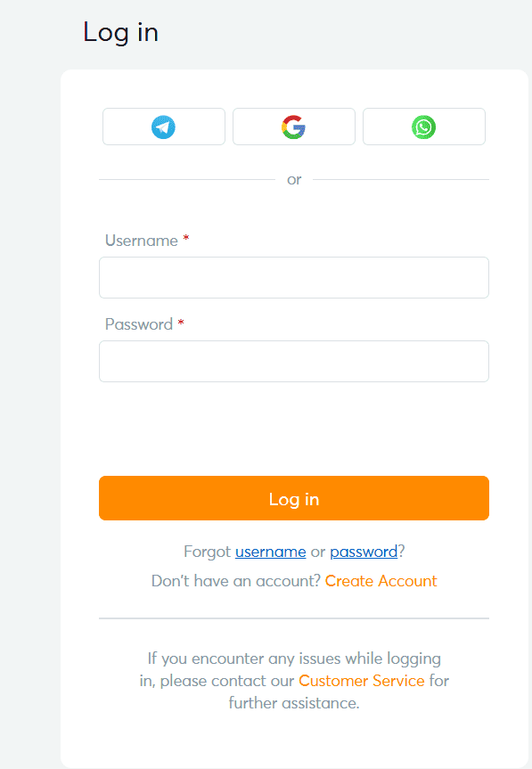Open the forgot password link

tap(364, 552)
